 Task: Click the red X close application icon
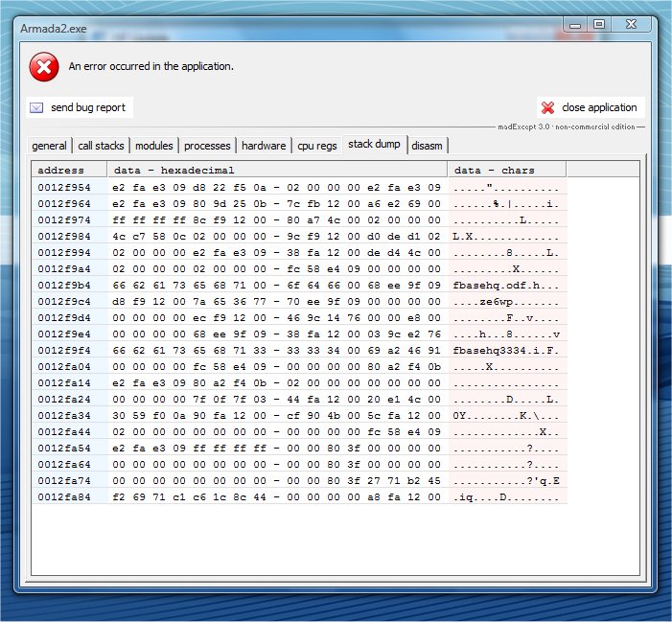pyautogui.click(x=547, y=108)
